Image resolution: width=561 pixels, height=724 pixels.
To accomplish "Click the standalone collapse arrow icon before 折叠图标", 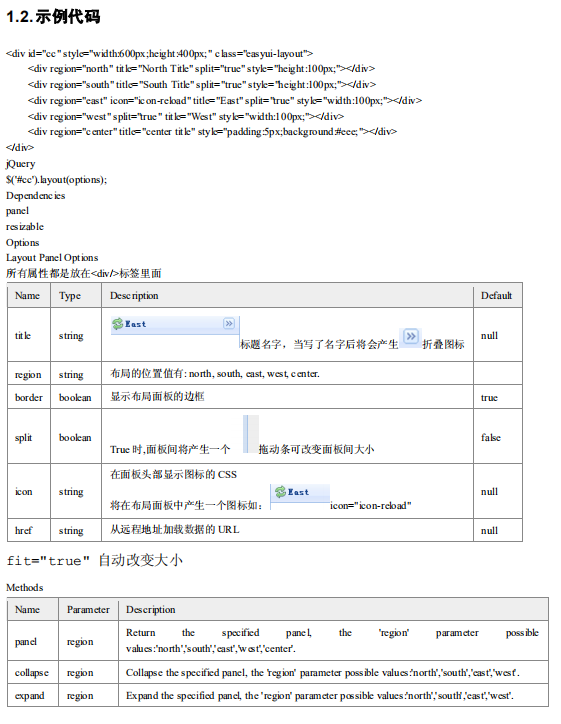I will (410, 336).
